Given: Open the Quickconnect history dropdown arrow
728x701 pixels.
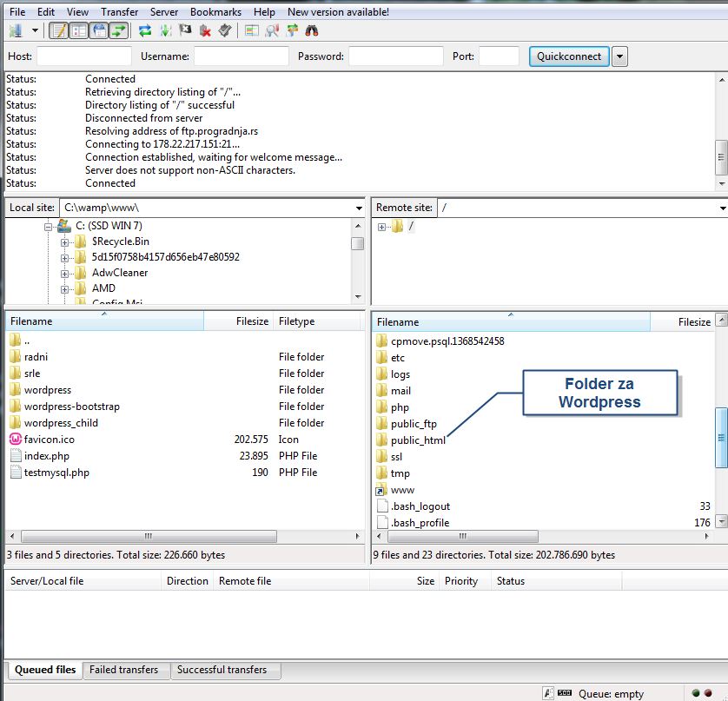Looking at the screenshot, I should click(x=619, y=56).
